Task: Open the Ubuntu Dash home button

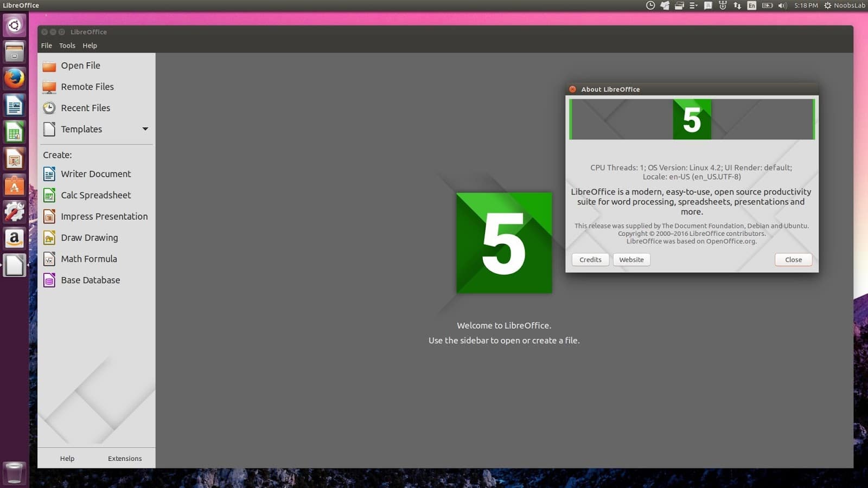Action: pyautogui.click(x=15, y=25)
